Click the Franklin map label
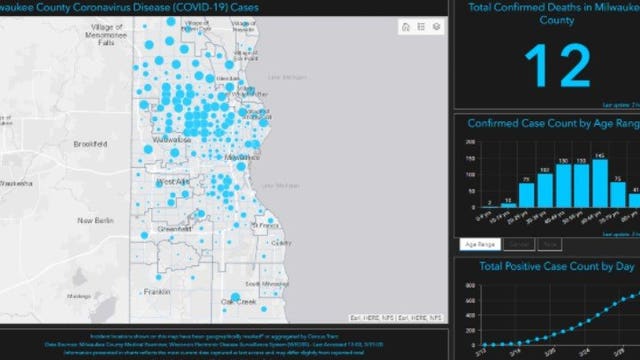The height and width of the screenshot is (360, 640). pos(157,292)
